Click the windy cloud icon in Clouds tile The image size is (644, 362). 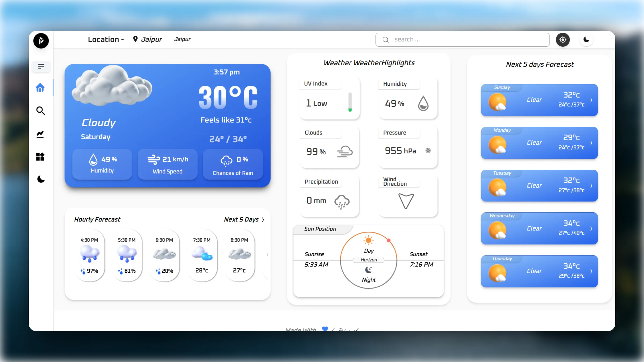(x=345, y=152)
